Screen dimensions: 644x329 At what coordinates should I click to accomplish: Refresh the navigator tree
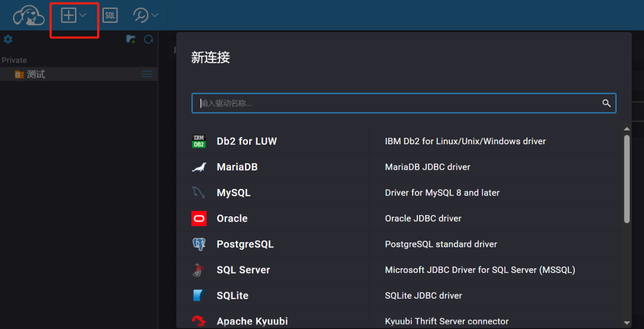pos(148,39)
